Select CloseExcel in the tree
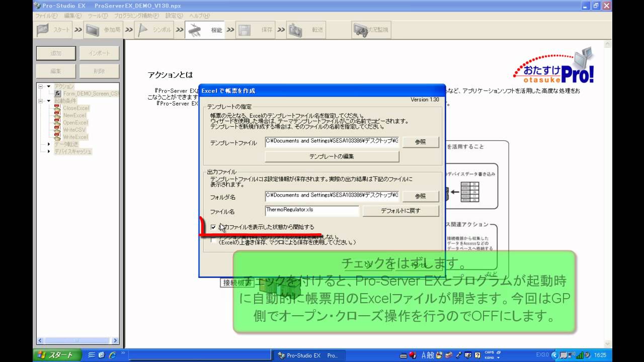Screen dimensions: 644x362 76,108
